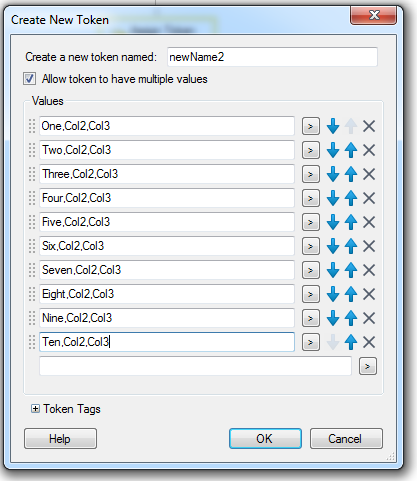Confirm with the OK button
This screenshot has width=417, height=481.
(265, 439)
